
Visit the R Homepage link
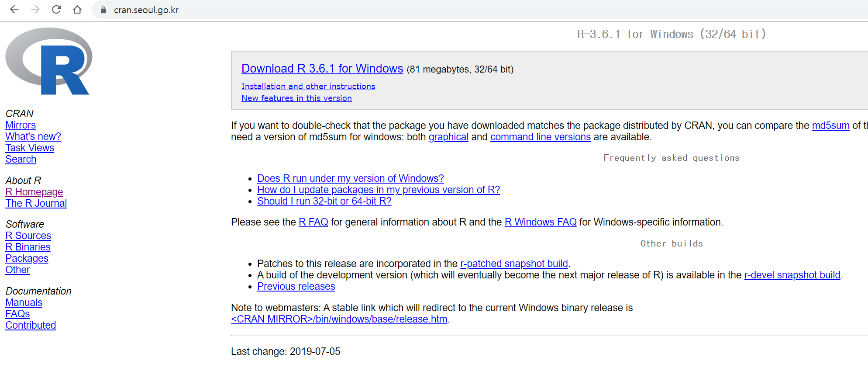coord(34,192)
